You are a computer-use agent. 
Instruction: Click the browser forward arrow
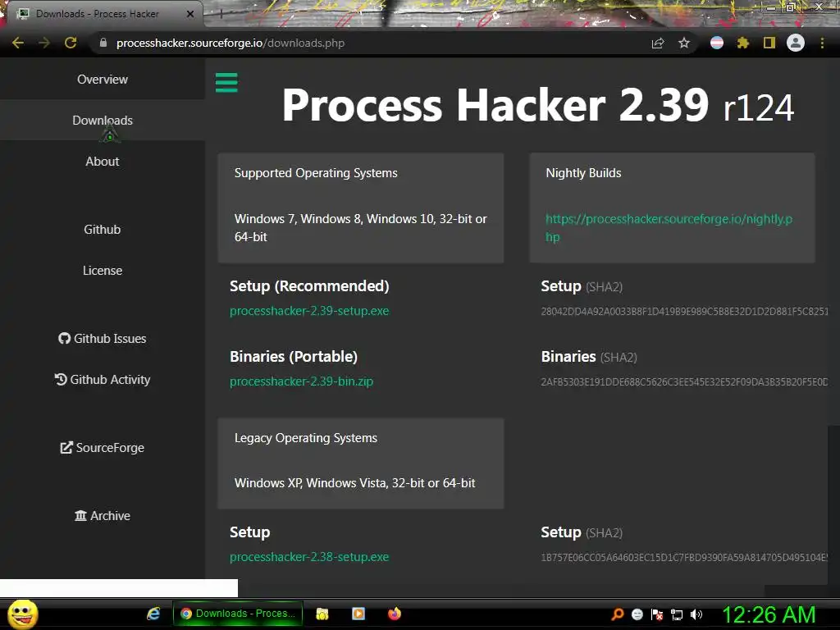click(x=44, y=43)
